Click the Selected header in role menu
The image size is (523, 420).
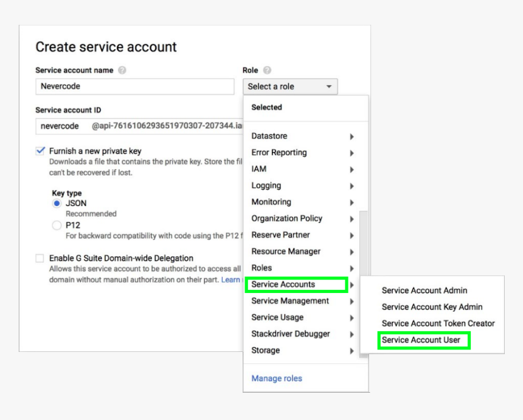point(266,108)
